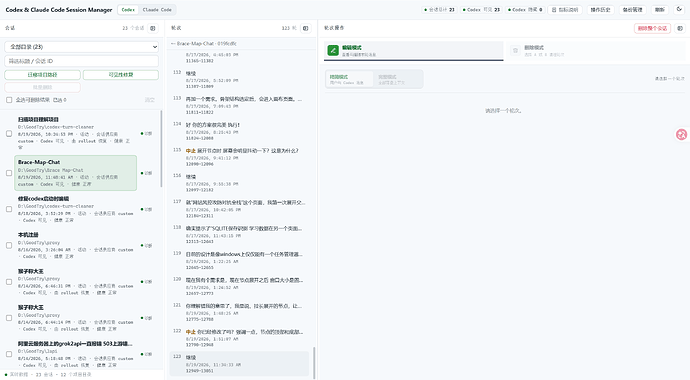This screenshot has height=380, width=690.
Task: Click the trash icon for delete mode
Action: [515, 51]
